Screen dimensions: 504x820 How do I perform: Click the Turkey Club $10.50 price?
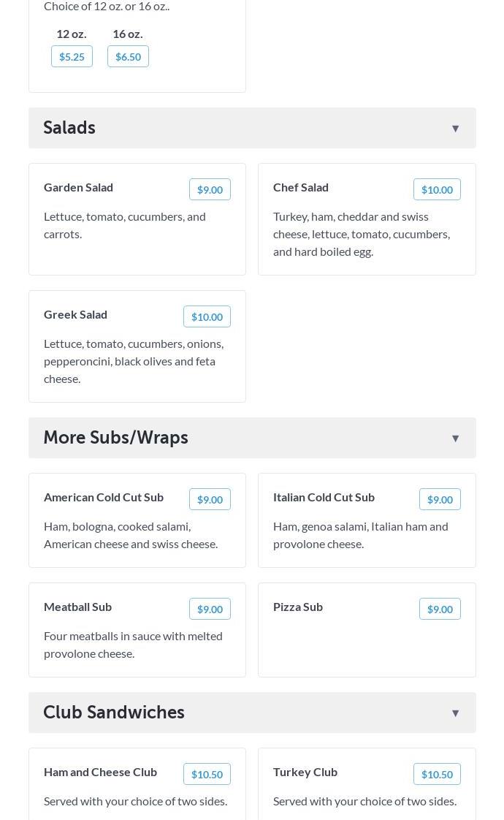[437, 775]
